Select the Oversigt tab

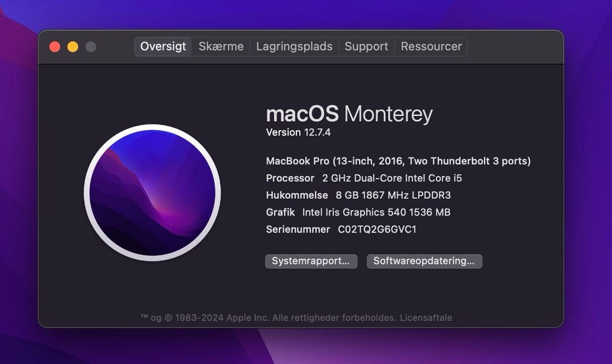[163, 47]
